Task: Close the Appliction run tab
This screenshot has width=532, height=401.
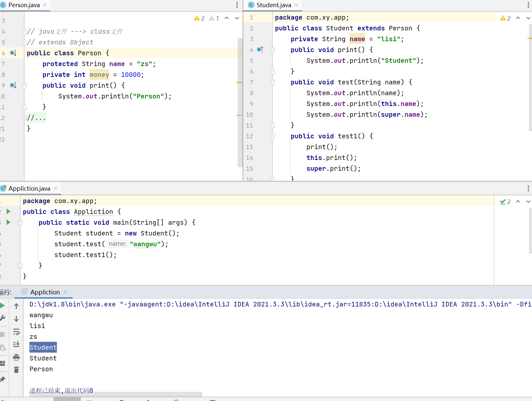Action: 65,292
